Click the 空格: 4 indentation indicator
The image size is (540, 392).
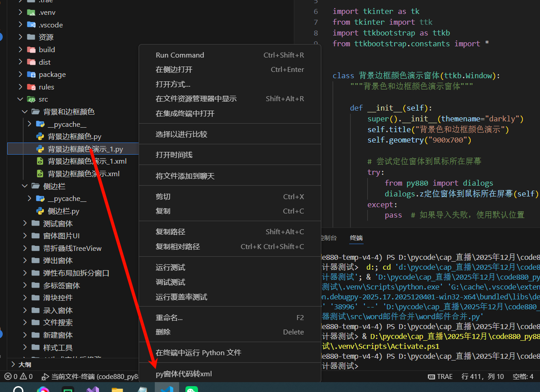click(522, 376)
